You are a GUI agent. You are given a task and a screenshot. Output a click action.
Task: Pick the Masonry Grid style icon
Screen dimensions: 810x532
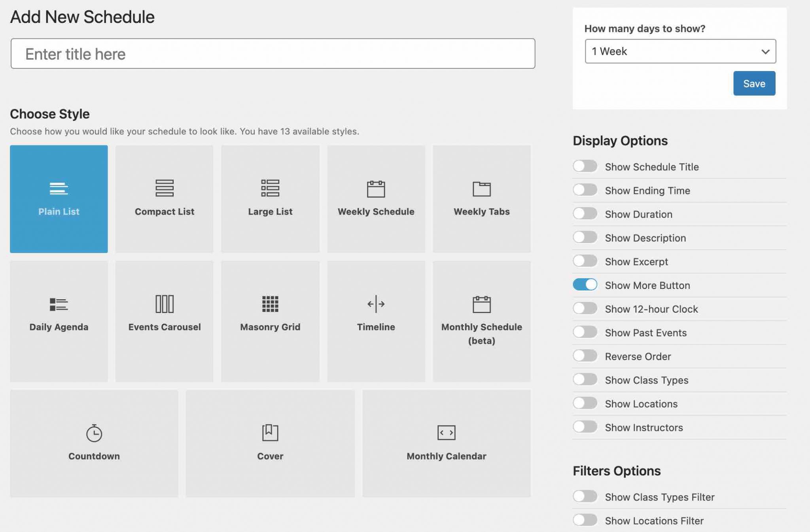point(270,304)
